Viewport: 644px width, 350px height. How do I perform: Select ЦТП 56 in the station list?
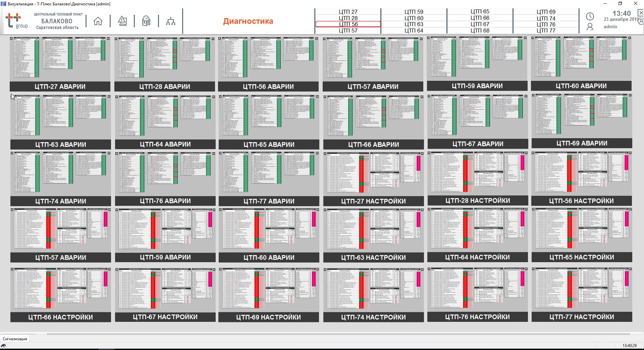point(348,24)
